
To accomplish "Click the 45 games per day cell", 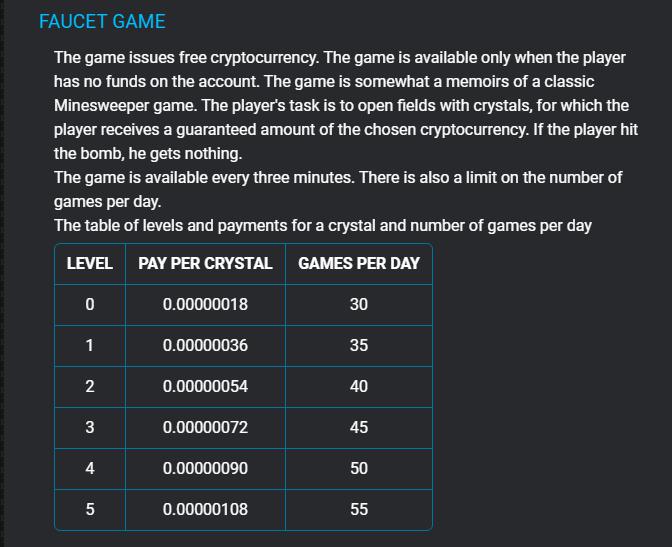I will [x=359, y=427].
